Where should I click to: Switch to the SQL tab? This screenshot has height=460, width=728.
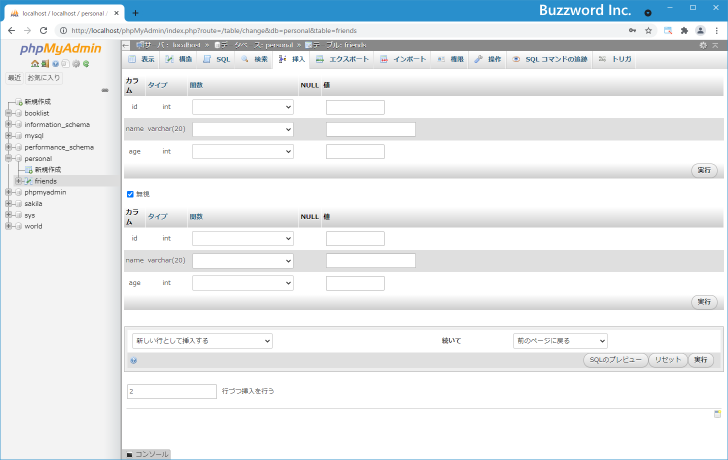pos(217,60)
